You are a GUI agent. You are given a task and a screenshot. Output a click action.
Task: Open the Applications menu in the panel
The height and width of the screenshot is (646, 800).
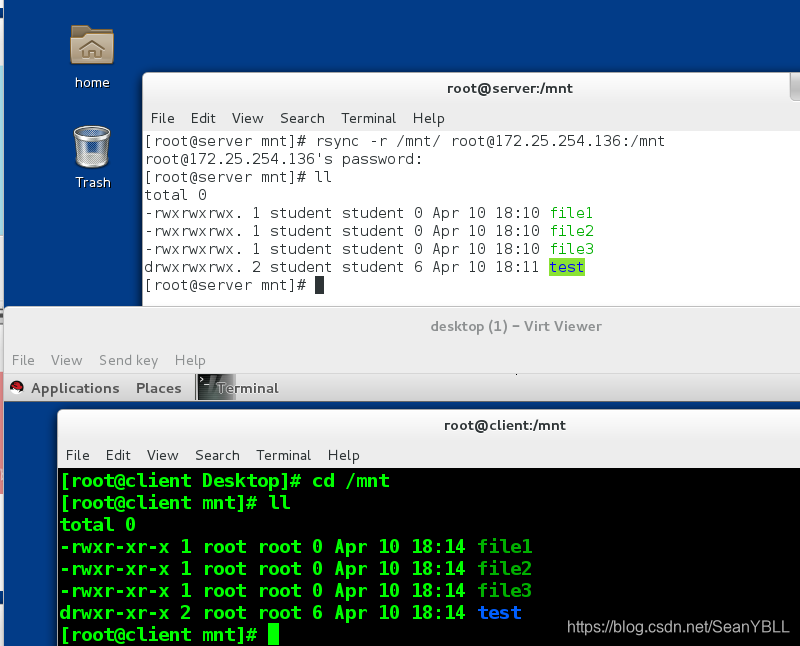click(x=75, y=388)
